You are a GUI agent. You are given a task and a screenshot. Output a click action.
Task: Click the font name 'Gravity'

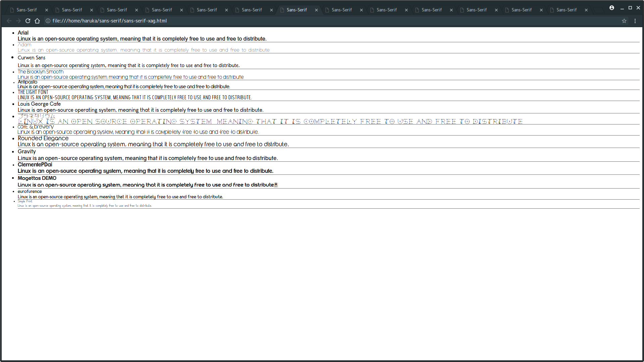[x=27, y=152]
